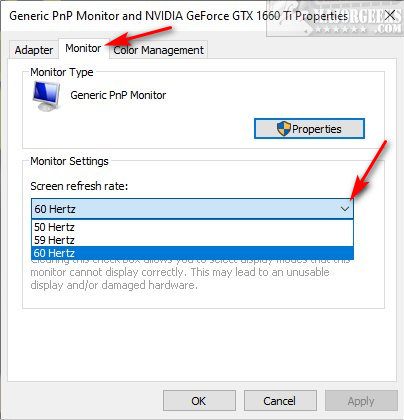Open monitor Properties button
404x420 pixels.
309,129
